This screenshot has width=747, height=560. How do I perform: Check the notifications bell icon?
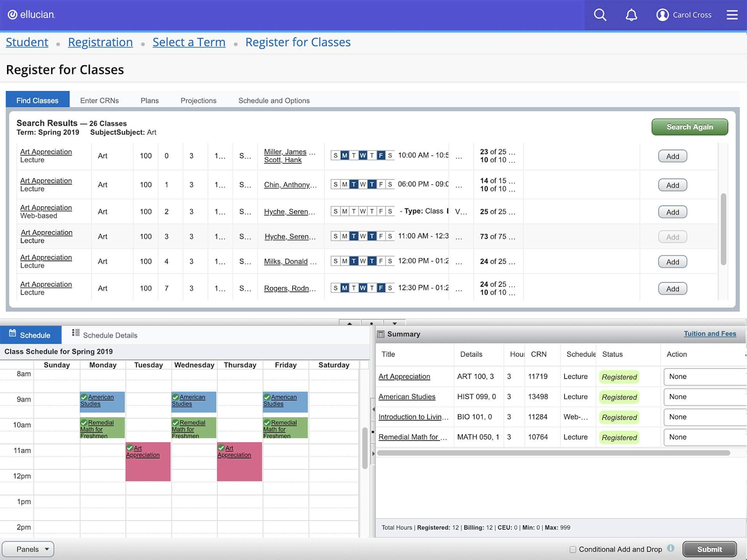pyautogui.click(x=631, y=15)
